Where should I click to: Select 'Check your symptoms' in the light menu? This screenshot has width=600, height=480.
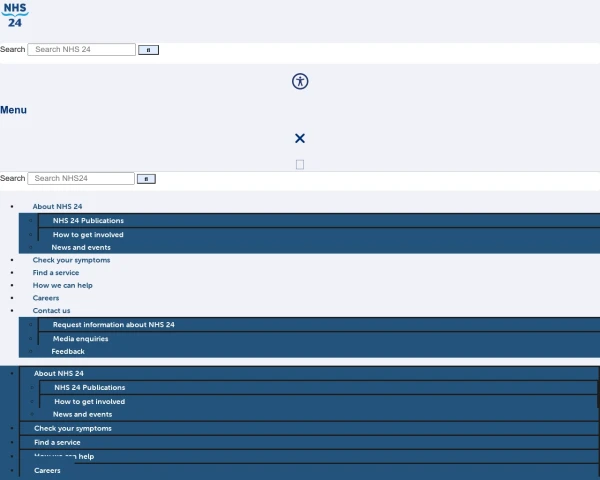point(72,260)
